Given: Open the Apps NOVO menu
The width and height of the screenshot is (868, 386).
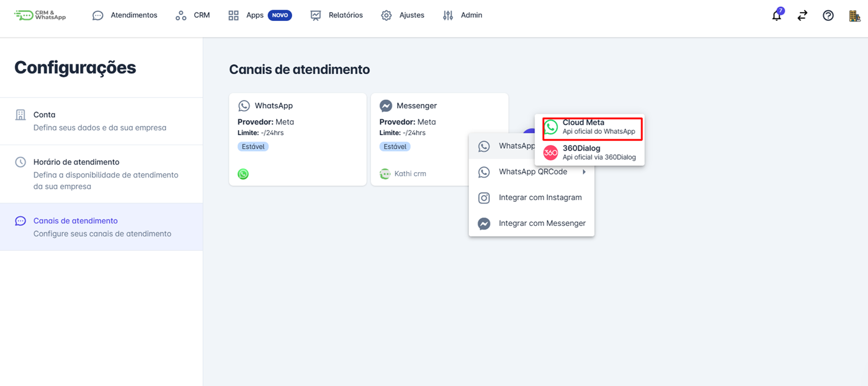Looking at the screenshot, I should coord(252,15).
